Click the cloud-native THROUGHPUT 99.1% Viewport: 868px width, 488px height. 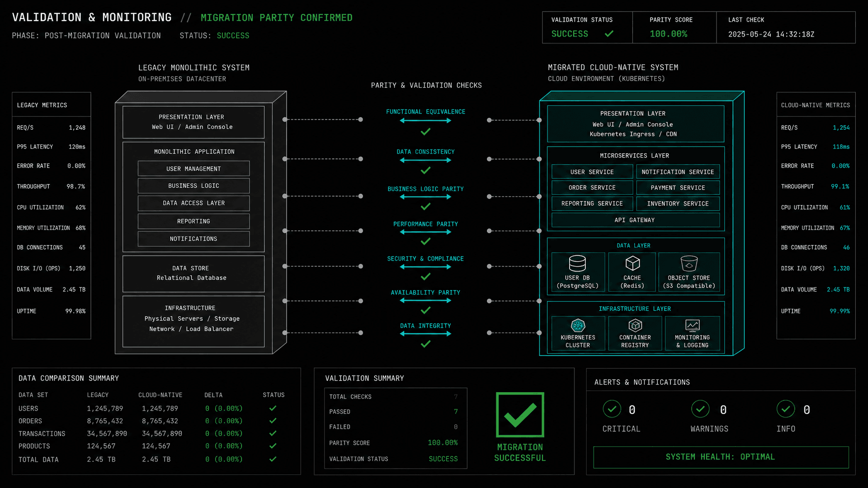pyautogui.click(x=840, y=187)
